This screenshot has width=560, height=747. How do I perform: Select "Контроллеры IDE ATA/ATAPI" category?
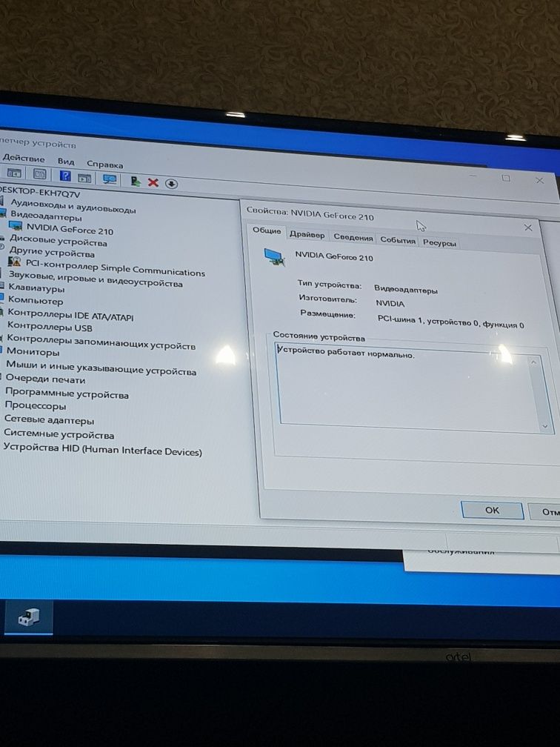[x=70, y=314]
